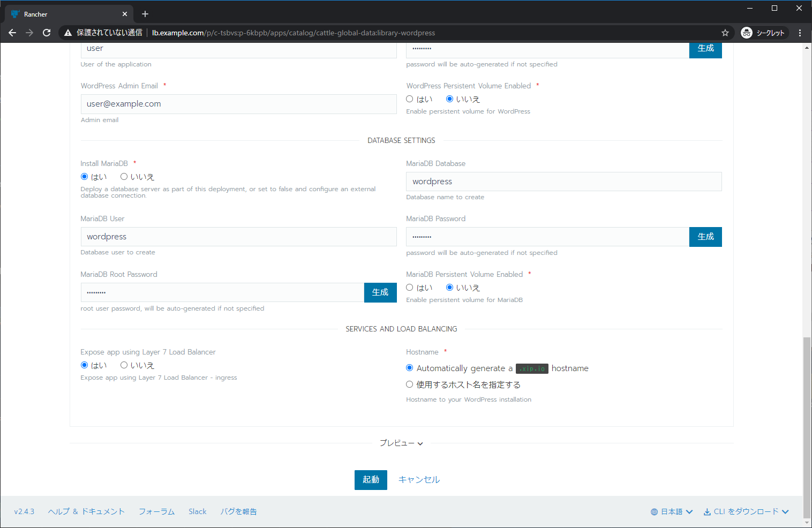Click the MariaDB Root Password field
812x528 pixels.
point(222,292)
